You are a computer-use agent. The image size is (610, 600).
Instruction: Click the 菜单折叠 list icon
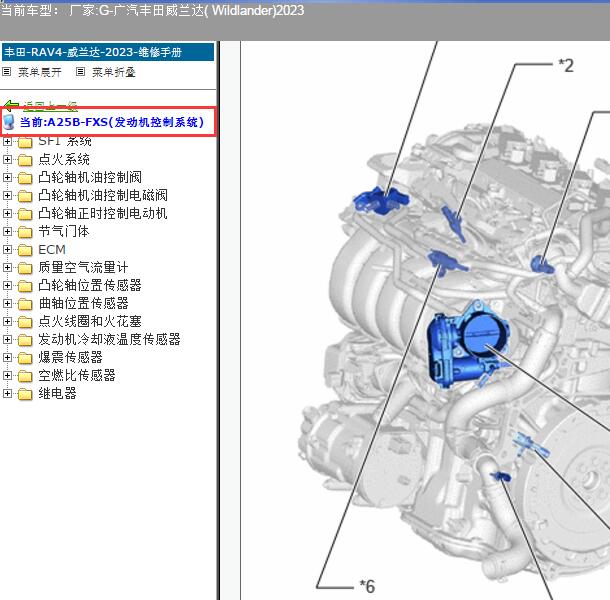pos(80,72)
